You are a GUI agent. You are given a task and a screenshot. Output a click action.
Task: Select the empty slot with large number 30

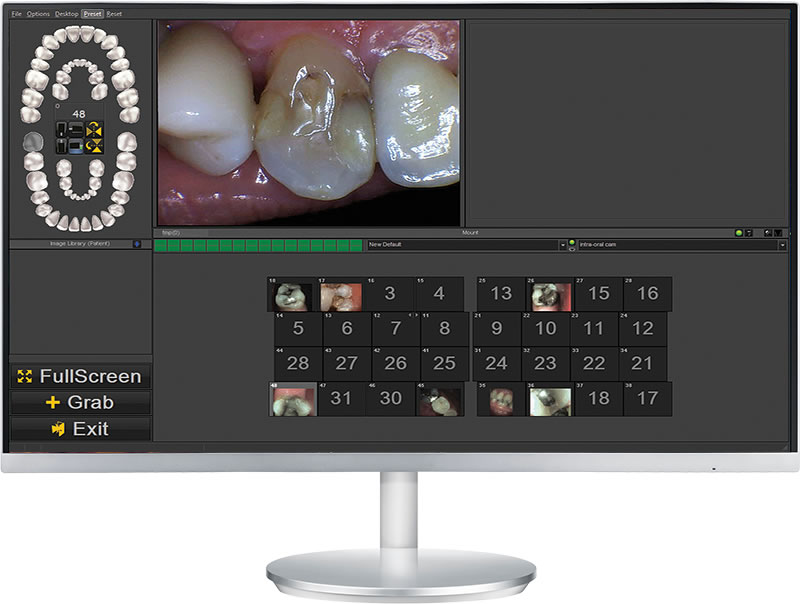390,399
